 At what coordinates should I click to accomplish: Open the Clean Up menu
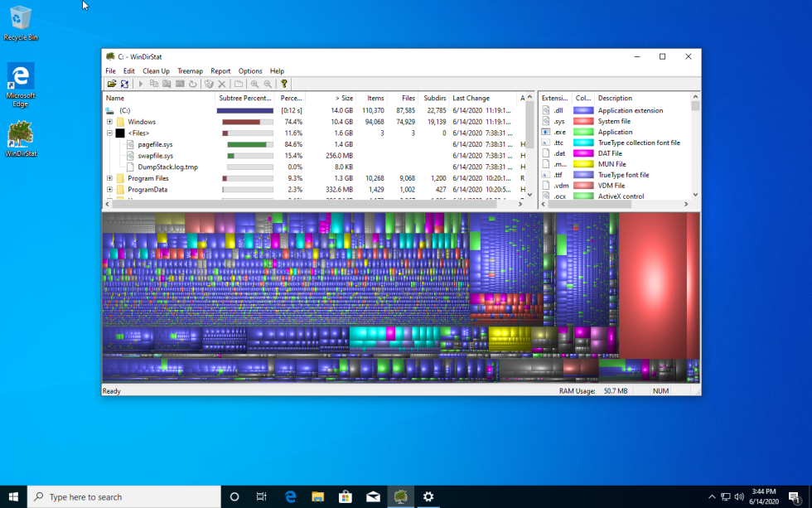pyautogui.click(x=156, y=70)
